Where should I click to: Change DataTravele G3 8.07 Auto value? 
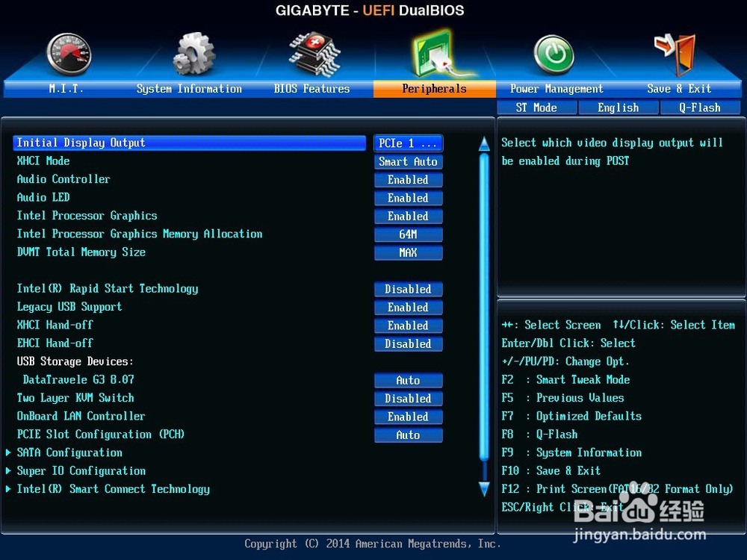click(409, 380)
